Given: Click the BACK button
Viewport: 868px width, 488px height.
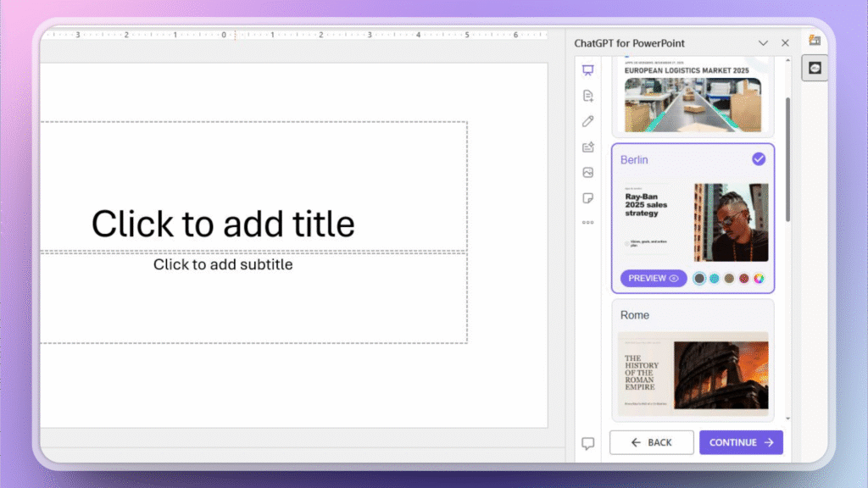Looking at the screenshot, I should point(651,441).
